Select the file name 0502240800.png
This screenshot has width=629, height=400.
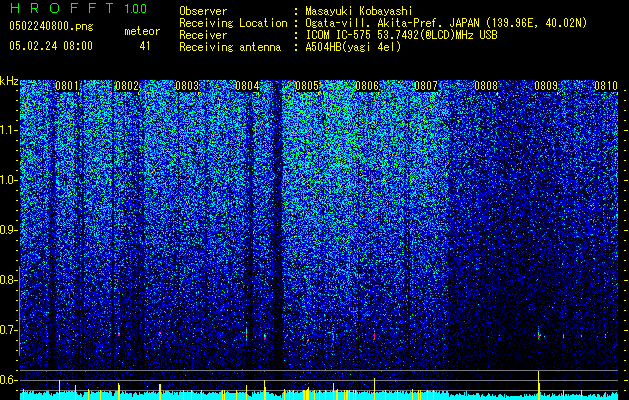pyautogui.click(x=51, y=26)
